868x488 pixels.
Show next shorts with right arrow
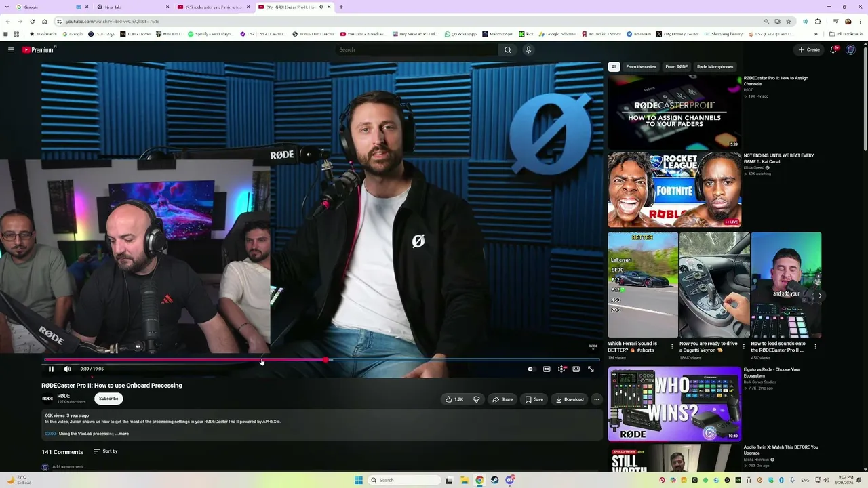pyautogui.click(x=820, y=296)
